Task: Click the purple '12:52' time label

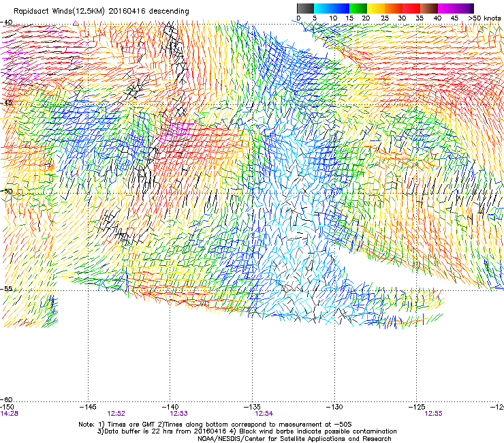Action: pos(116,414)
